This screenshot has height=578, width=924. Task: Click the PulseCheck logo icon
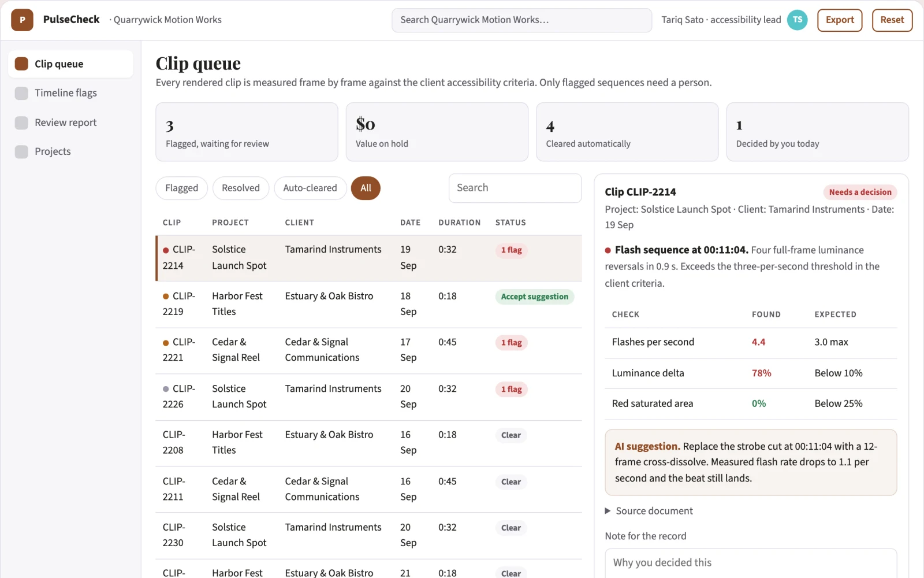(x=22, y=20)
